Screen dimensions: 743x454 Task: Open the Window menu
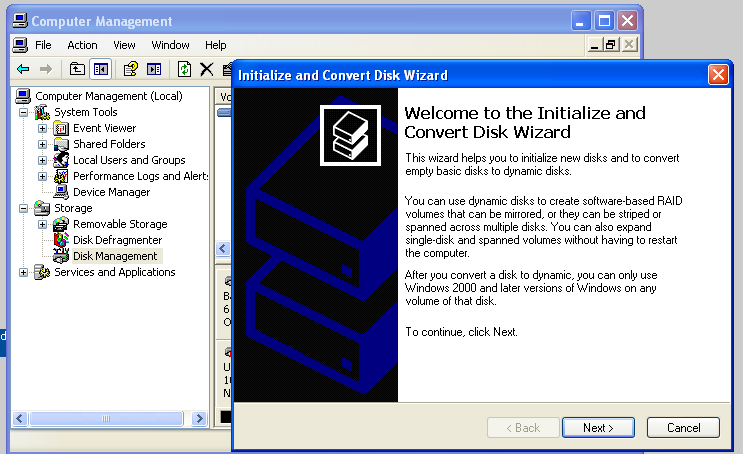pos(170,45)
